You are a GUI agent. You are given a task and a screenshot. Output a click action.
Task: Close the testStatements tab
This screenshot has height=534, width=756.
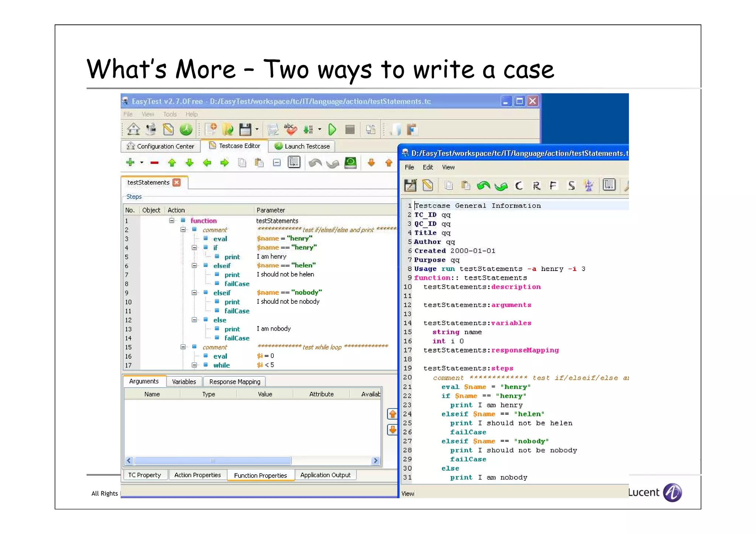(177, 182)
